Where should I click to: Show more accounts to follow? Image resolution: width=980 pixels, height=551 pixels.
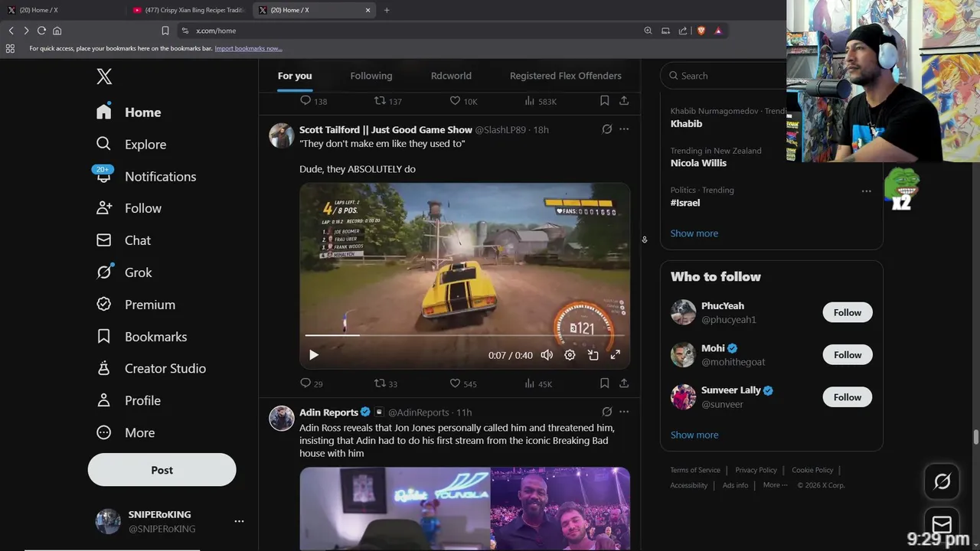point(694,435)
